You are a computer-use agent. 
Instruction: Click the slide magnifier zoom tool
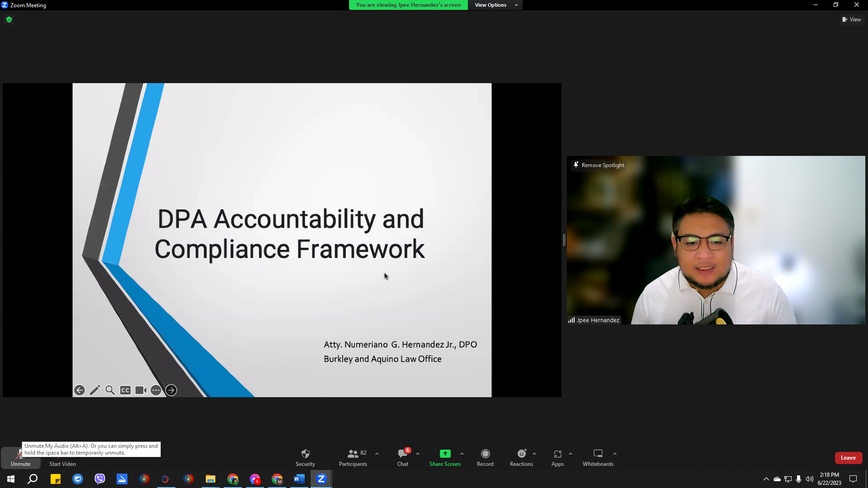click(110, 390)
